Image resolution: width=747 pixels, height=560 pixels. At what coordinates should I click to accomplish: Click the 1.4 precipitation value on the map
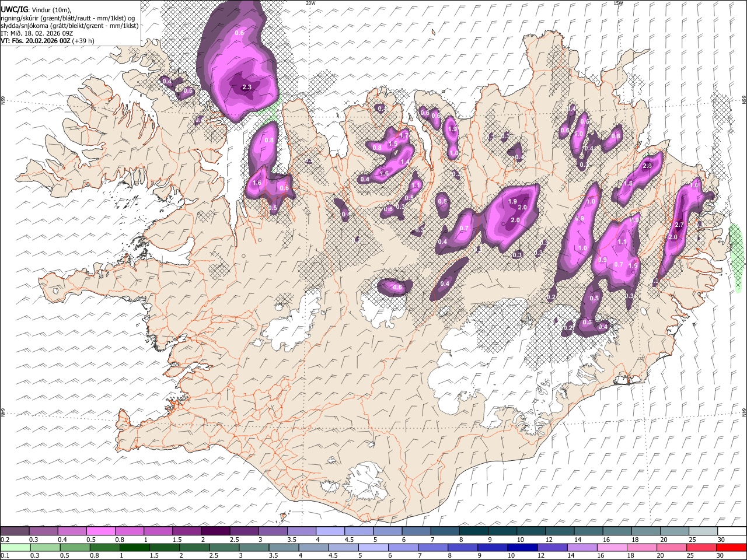click(405, 162)
